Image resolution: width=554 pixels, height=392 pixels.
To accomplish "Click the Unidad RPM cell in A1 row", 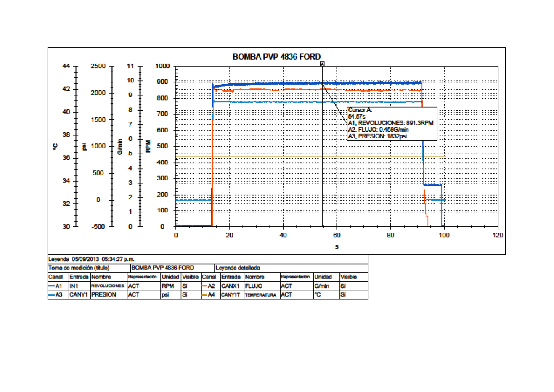I will tap(171, 286).
